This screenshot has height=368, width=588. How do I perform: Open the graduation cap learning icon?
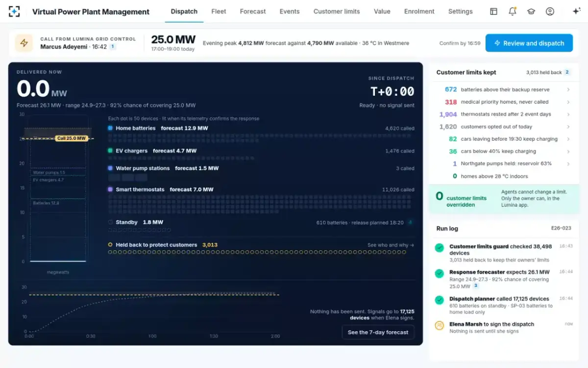coord(531,11)
